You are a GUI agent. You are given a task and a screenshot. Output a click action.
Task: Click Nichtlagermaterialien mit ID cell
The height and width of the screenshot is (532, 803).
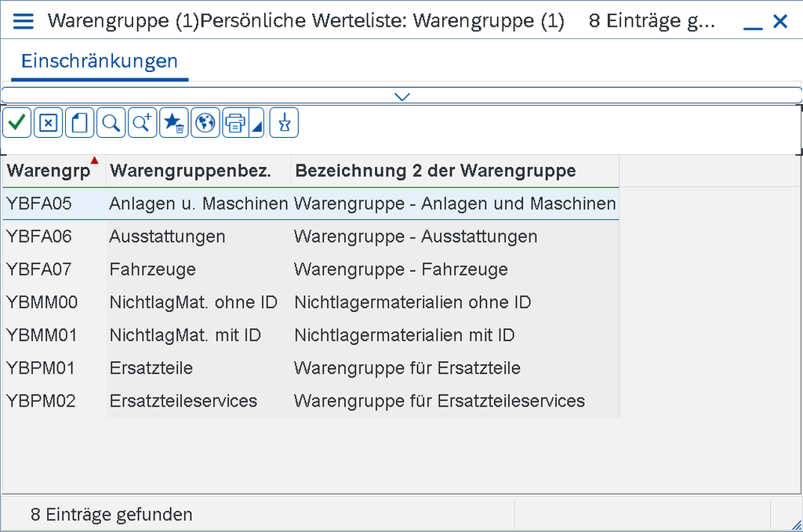pyautogui.click(x=455, y=335)
